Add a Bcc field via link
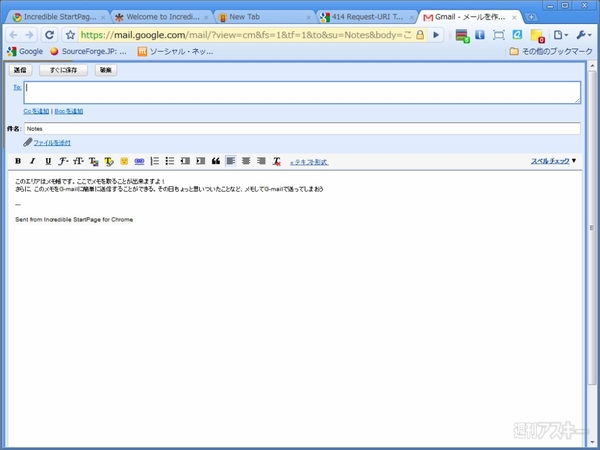Image resolution: width=600 pixels, height=450 pixels. [69, 111]
